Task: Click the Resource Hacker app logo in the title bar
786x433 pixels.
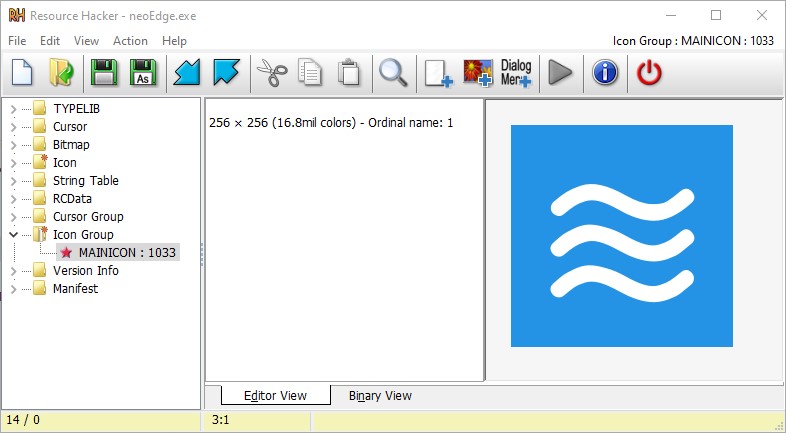Action: (x=17, y=16)
